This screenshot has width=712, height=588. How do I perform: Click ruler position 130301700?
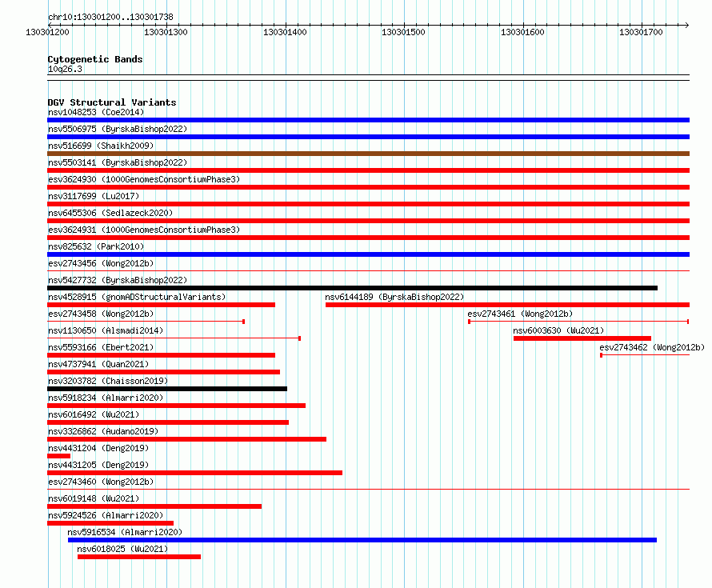(x=641, y=32)
